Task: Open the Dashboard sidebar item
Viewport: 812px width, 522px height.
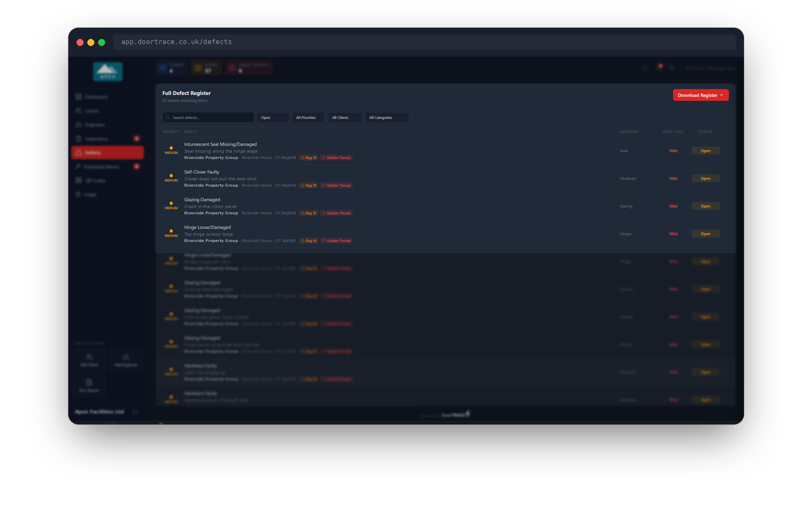Action: coord(107,97)
